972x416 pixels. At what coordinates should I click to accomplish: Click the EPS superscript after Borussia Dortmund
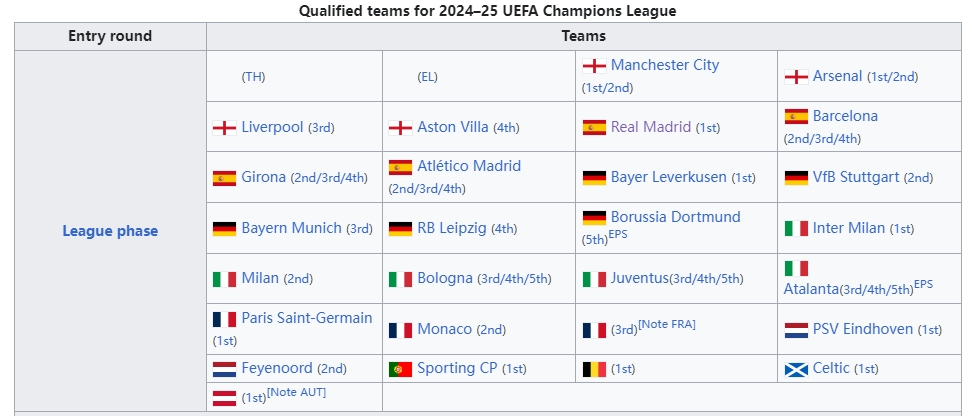(617, 236)
